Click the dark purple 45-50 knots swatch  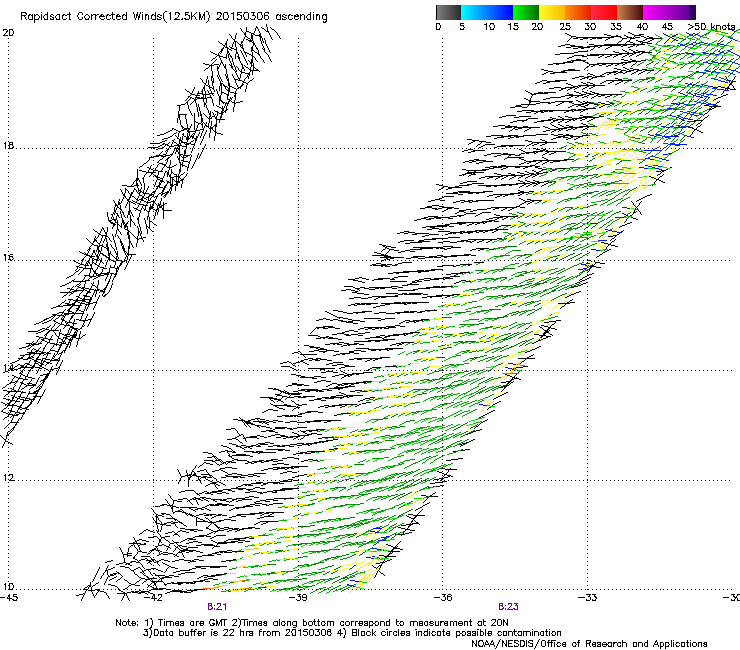[x=682, y=12]
